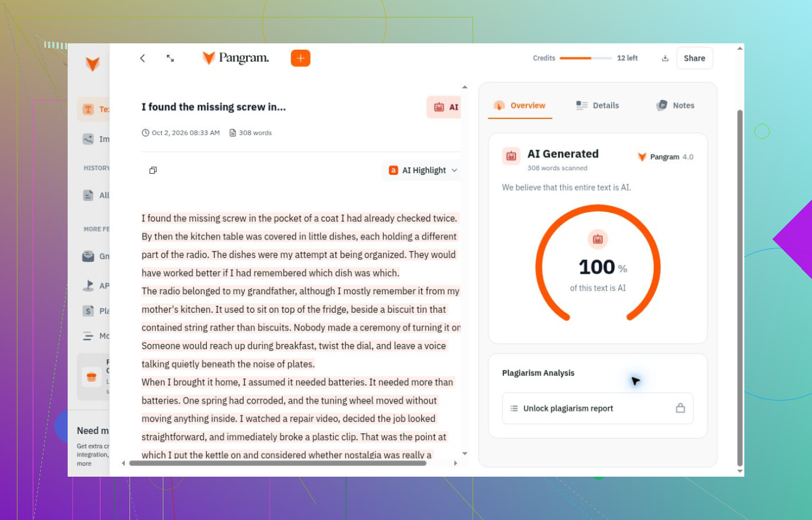Image resolution: width=812 pixels, height=520 pixels.
Task: Go back using the left chevron arrow
Action: [x=142, y=58]
